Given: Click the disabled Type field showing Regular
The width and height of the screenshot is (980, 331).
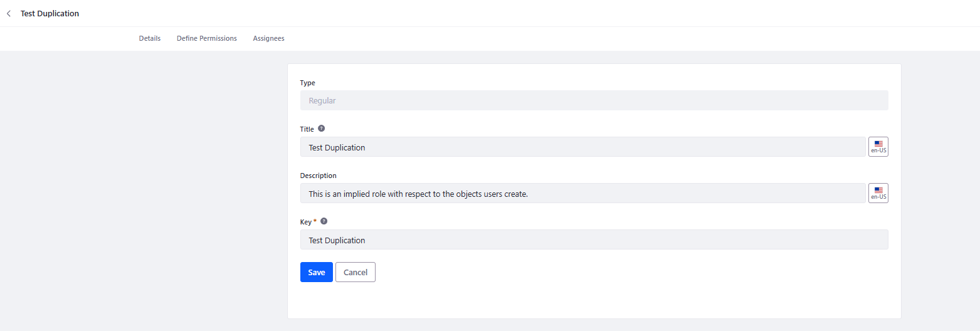Looking at the screenshot, I should 594,100.
